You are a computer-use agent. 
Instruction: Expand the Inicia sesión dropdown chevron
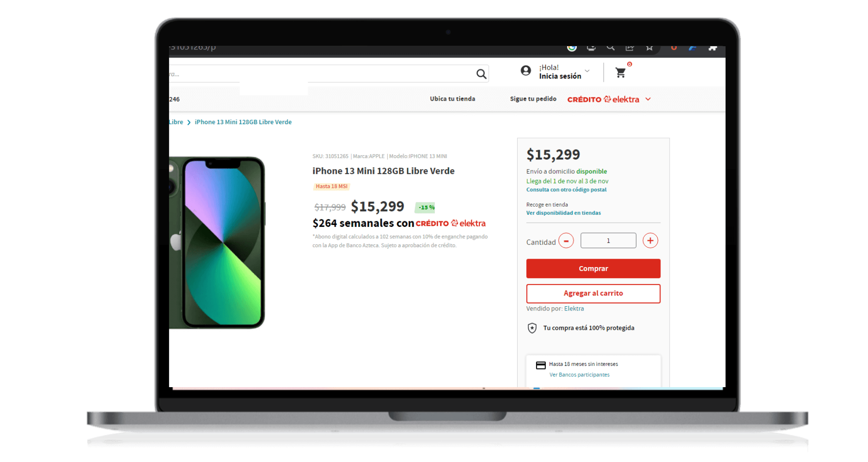(587, 71)
